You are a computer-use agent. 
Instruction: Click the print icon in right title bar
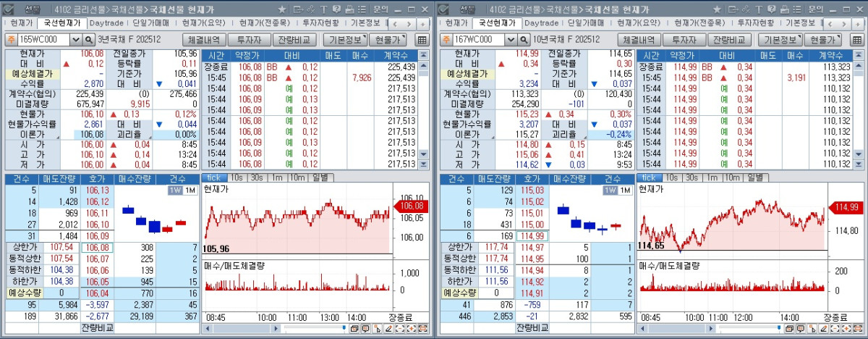[x=784, y=9]
